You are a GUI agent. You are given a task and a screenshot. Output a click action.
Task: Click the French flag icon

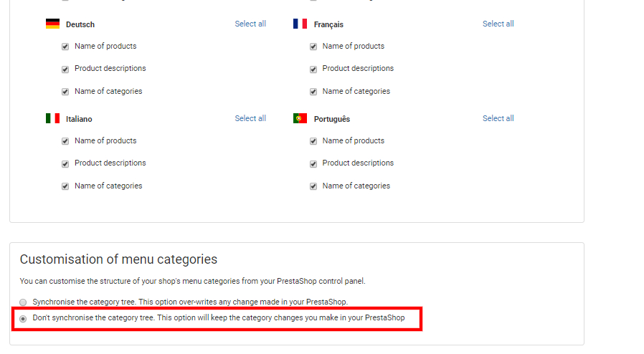(x=300, y=24)
